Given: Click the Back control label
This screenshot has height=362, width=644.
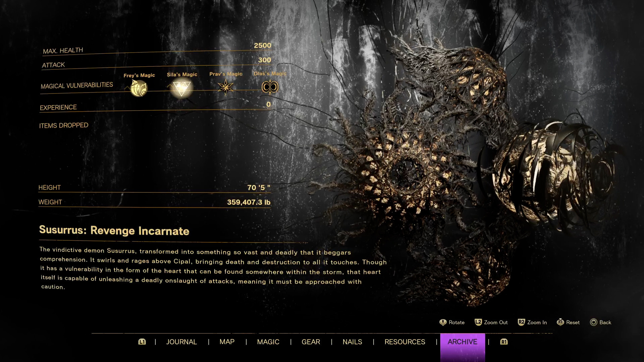Looking at the screenshot, I should 605,322.
